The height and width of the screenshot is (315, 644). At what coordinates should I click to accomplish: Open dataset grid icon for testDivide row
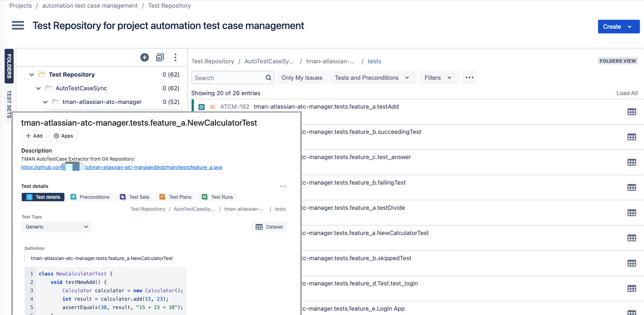[x=632, y=213]
